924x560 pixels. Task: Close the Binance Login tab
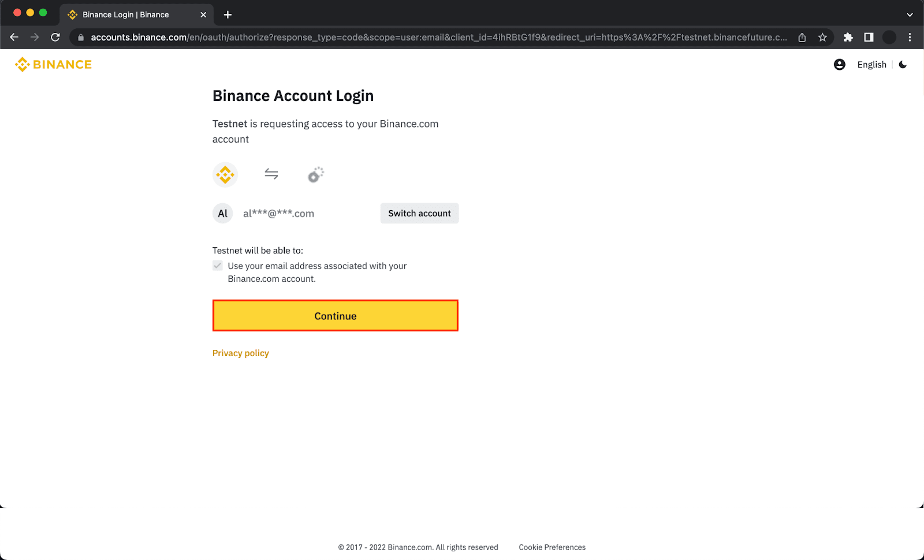203,14
